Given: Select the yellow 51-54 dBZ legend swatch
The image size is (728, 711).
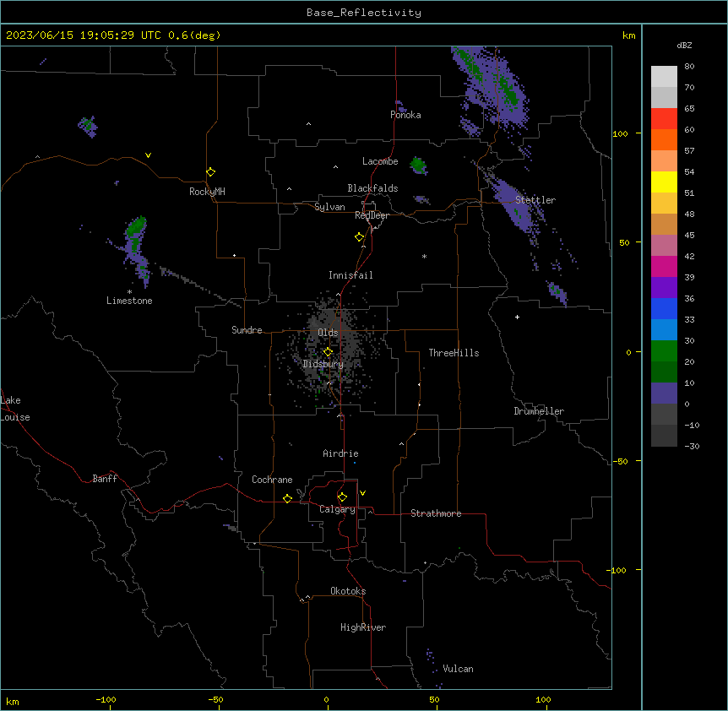Looking at the screenshot, I should (x=664, y=182).
